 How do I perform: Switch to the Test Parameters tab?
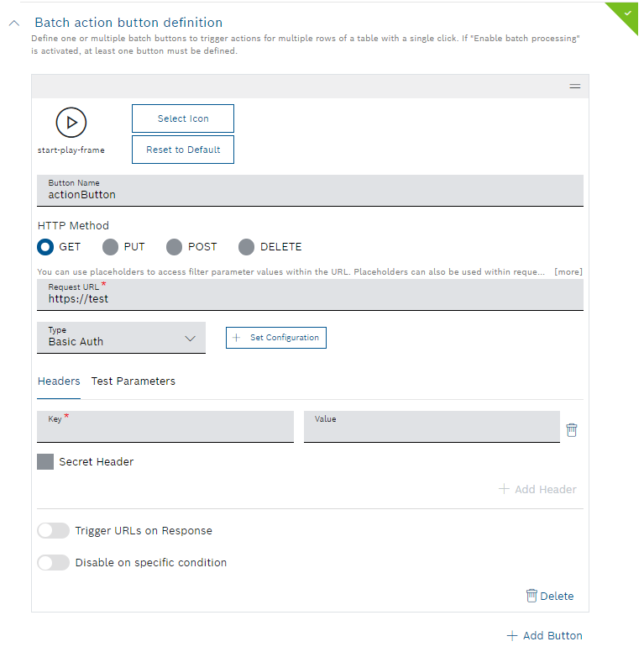click(x=134, y=381)
